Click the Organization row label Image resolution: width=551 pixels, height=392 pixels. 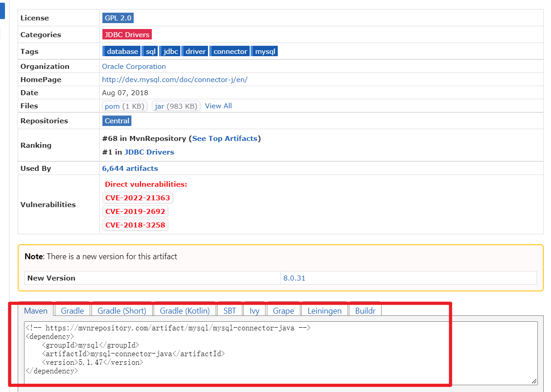tap(45, 66)
